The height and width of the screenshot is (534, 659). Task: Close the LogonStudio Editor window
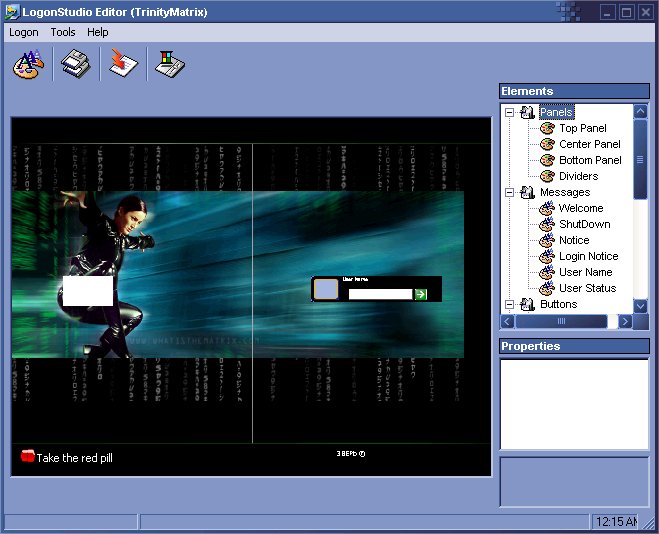click(646, 12)
